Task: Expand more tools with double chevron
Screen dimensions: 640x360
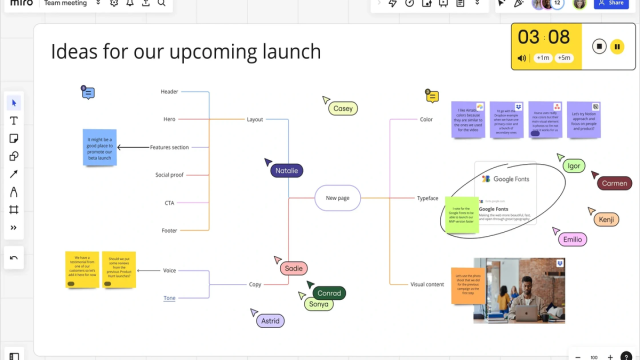Action: 14,228
